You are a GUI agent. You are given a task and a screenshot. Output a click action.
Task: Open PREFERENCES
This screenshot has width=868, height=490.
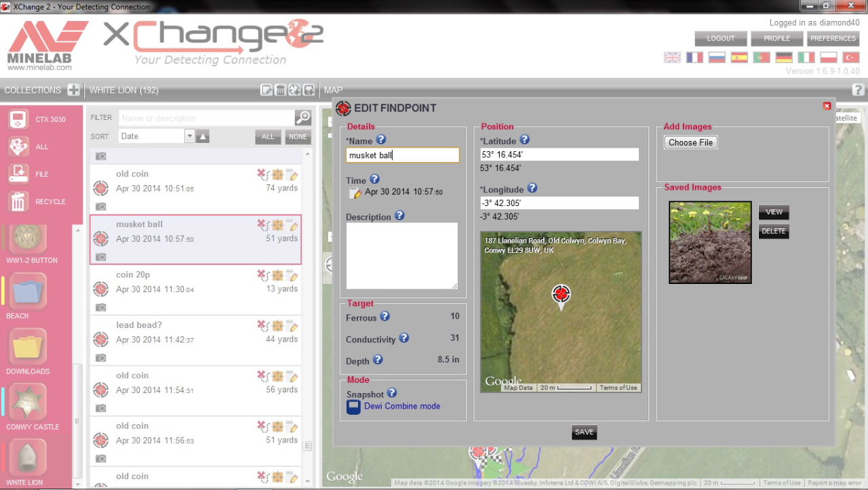pyautogui.click(x=833, y=39)
